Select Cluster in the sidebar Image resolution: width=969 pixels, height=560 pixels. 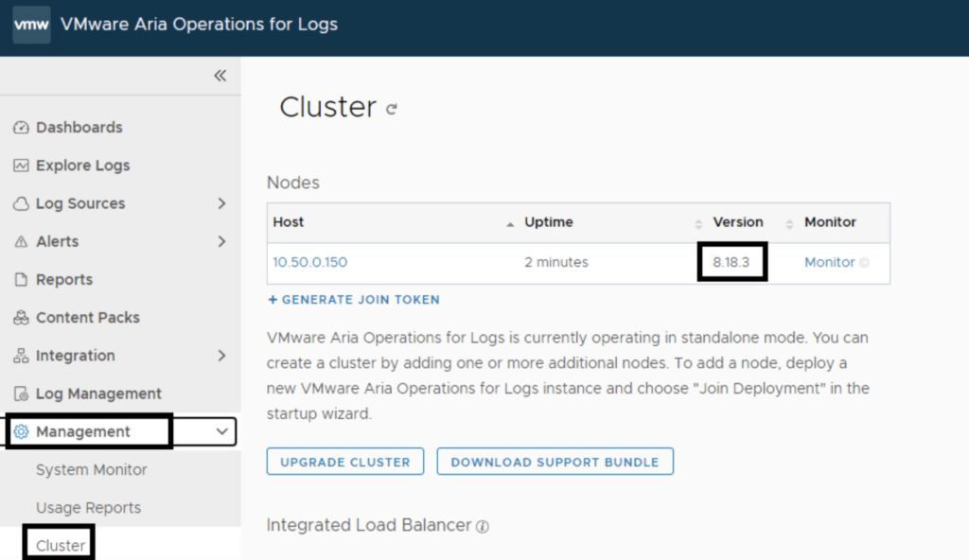pyautogui.click(x=61, y=546)
